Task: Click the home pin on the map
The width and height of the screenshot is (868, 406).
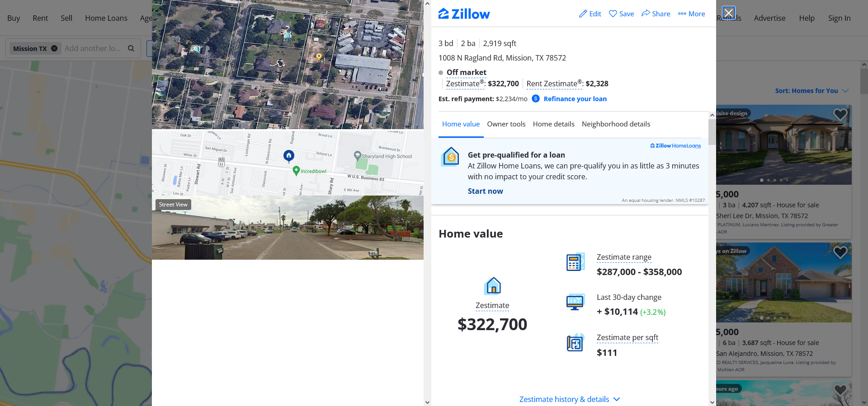Action: coord(289,156)
